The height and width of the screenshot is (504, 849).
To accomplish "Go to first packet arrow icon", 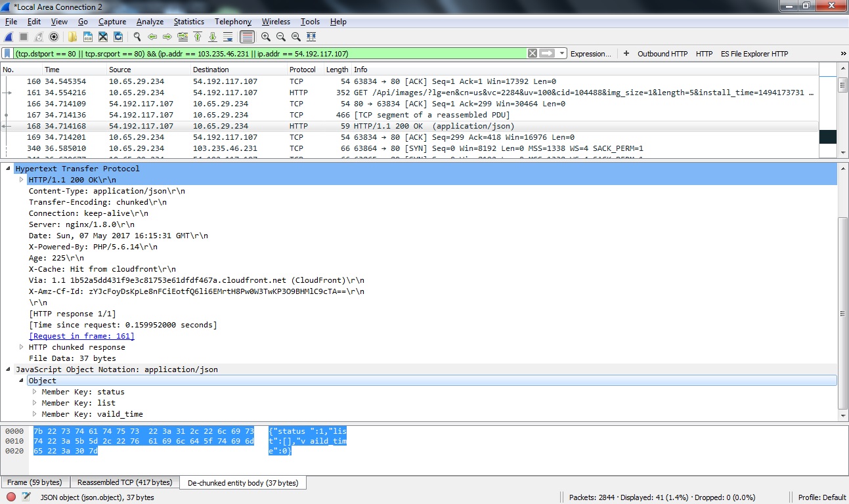I will click(197, 37).
